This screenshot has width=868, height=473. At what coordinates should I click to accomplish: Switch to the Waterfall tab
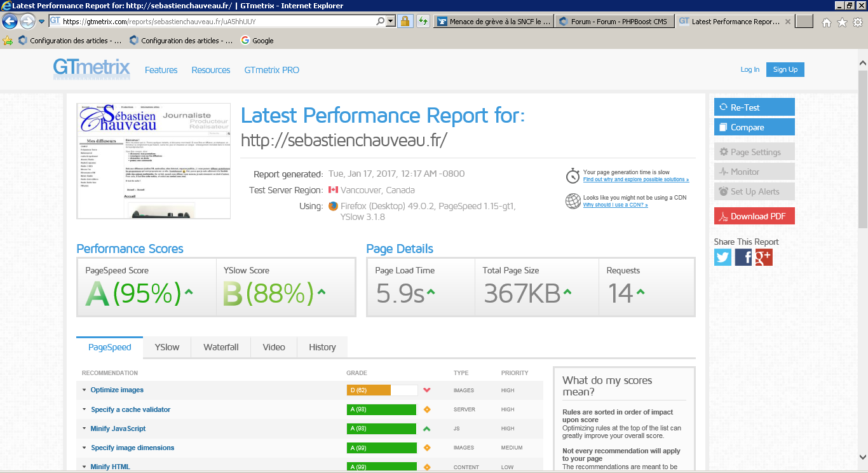coord(220,347)
